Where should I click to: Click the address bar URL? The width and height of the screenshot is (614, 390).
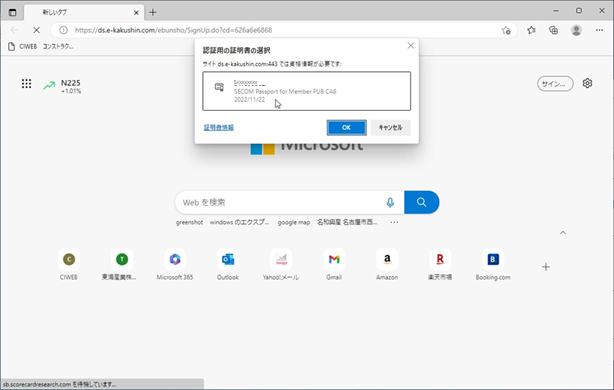pyautogui.click(x=173, y=30)
